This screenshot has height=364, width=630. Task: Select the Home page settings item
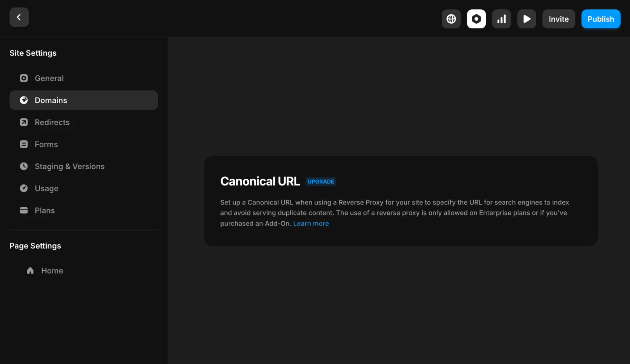click(x=84, y=271)
